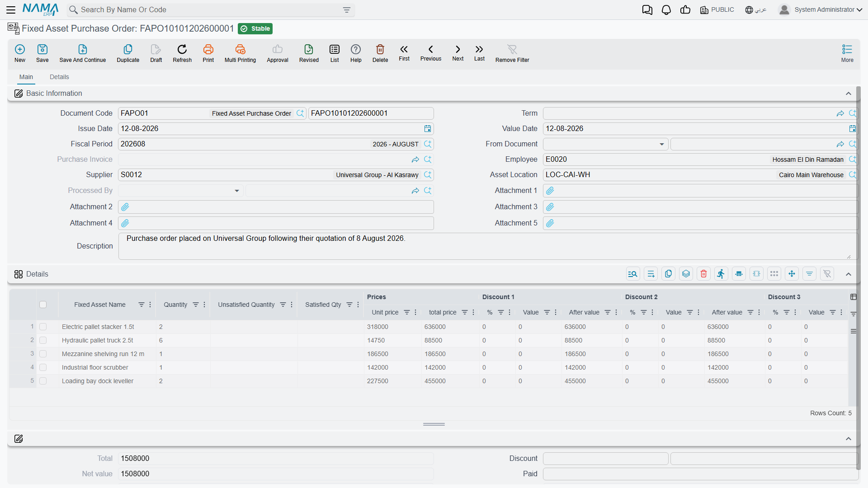The image size is (868, 488).
Task: Save the purchase order
Action: coord(42,53)
